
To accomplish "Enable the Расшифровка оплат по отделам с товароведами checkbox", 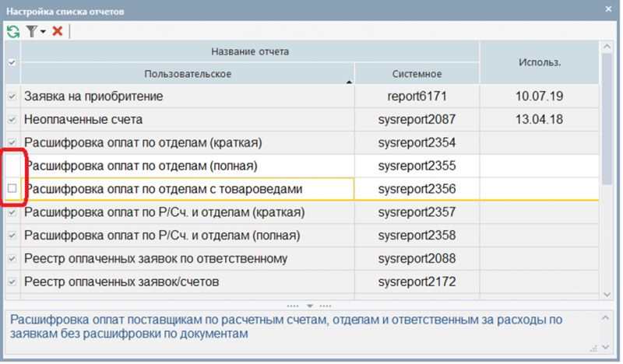I will [x=12, y=188].
